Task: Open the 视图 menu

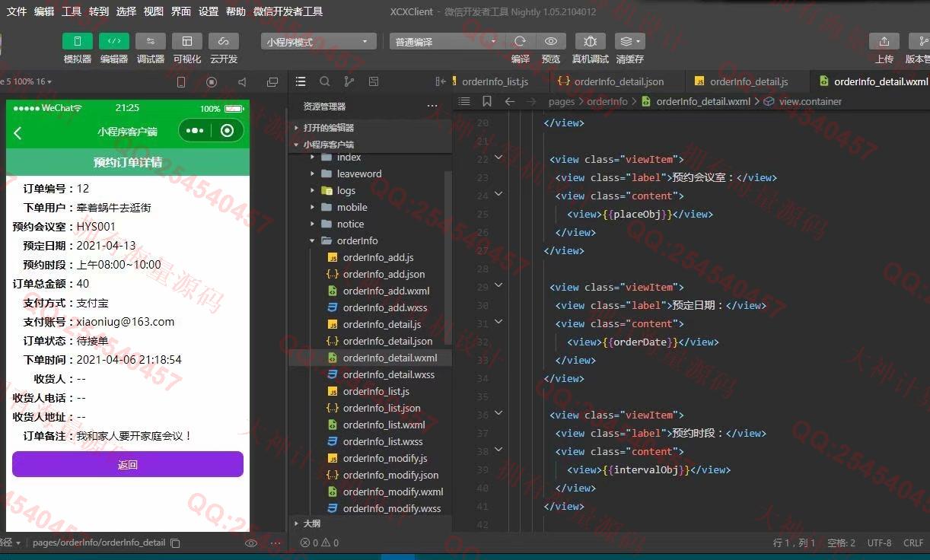Action: tap(154, 11)
